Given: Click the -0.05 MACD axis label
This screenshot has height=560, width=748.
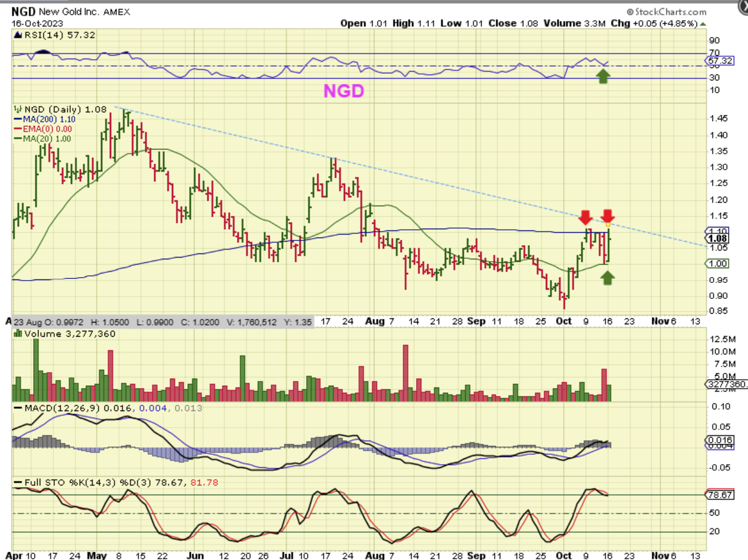Looking at the screenshot, I should [x=719, y=468].
